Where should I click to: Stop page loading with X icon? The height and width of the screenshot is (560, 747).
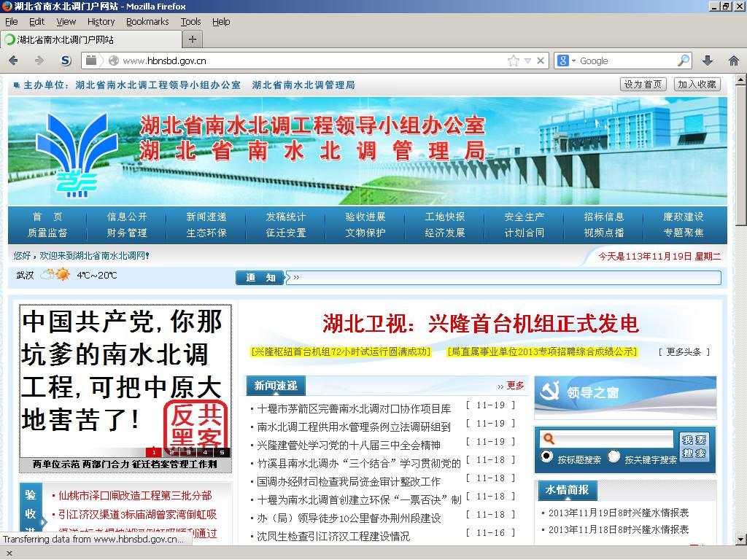541,61
